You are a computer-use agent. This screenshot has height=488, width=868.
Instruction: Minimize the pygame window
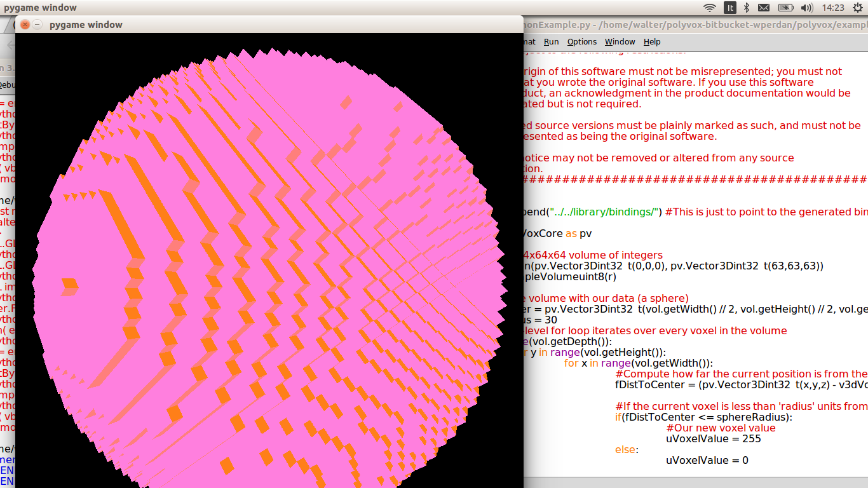click(37, 24)
